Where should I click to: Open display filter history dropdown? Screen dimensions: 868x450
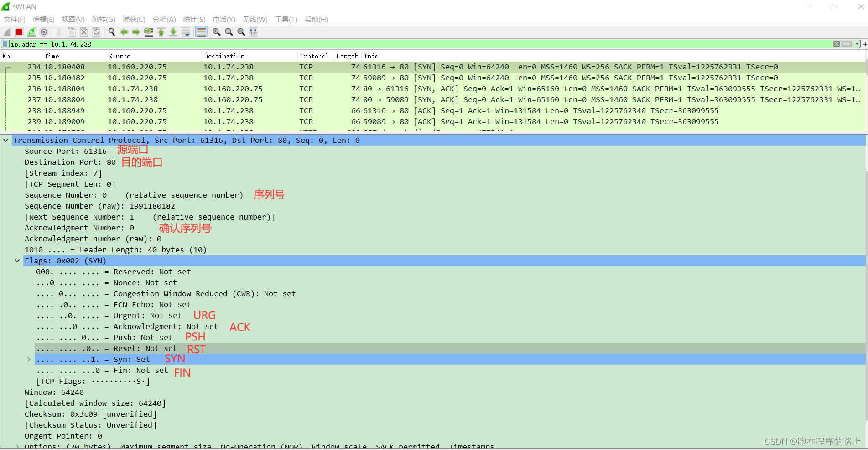[857, 44]
